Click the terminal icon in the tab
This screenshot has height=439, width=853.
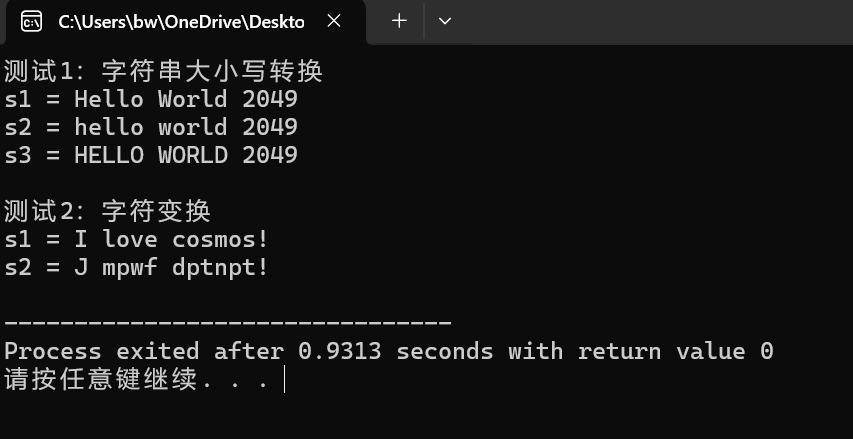pos(31,22)
